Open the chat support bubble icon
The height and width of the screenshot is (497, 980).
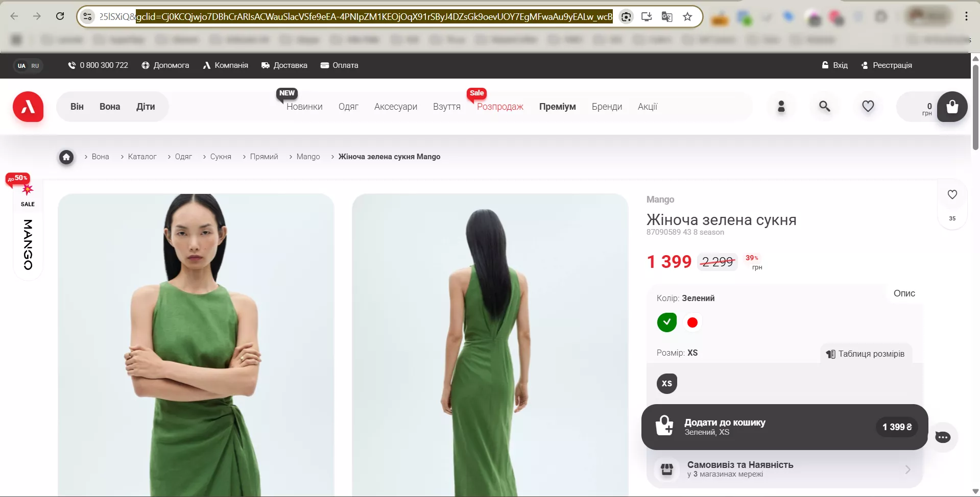coord(942,437)
